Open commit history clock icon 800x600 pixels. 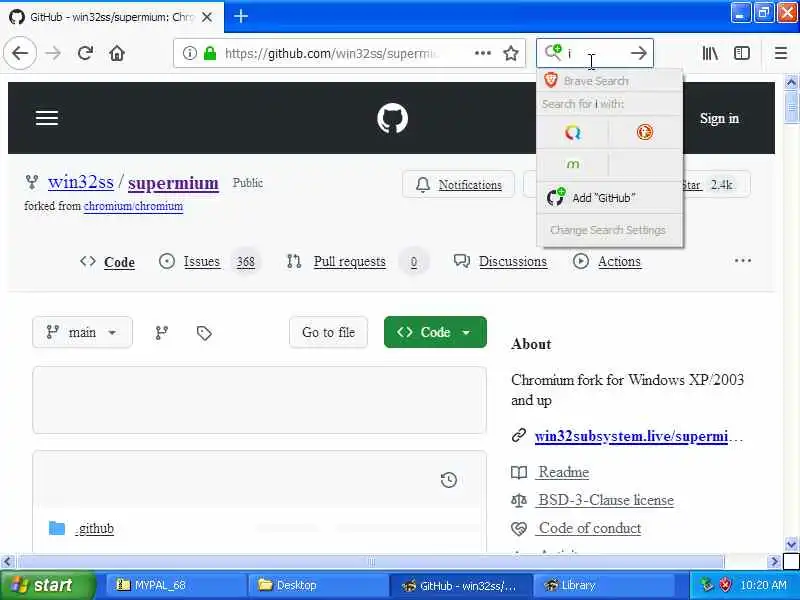pyautogui.click(x=448, y=480)
